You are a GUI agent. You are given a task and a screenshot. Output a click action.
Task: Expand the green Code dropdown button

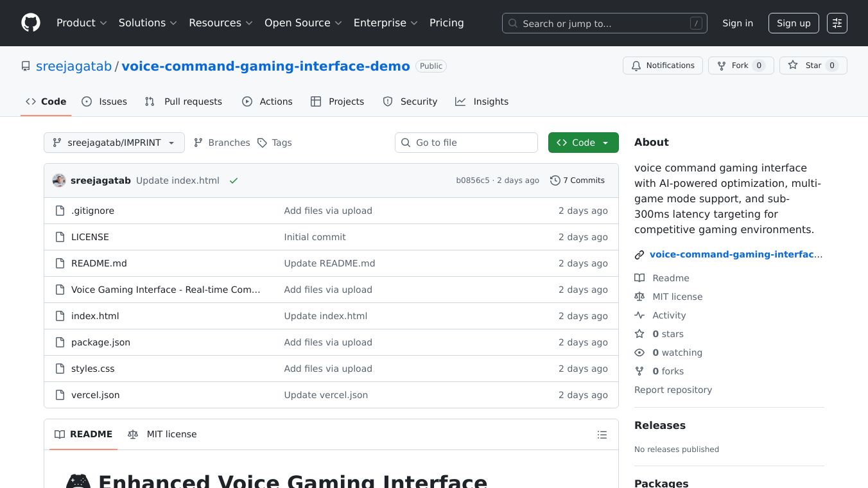583,143
